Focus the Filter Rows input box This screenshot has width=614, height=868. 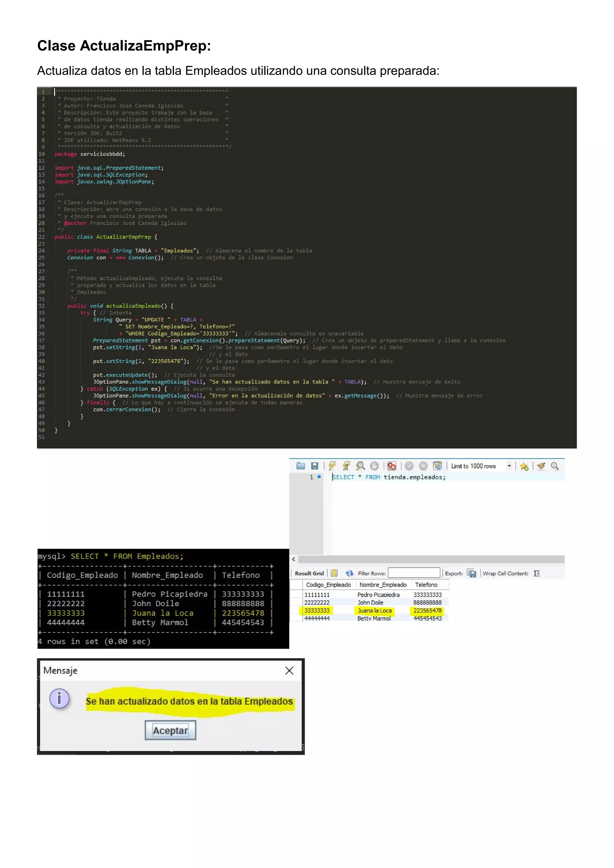tap(414, 573)
